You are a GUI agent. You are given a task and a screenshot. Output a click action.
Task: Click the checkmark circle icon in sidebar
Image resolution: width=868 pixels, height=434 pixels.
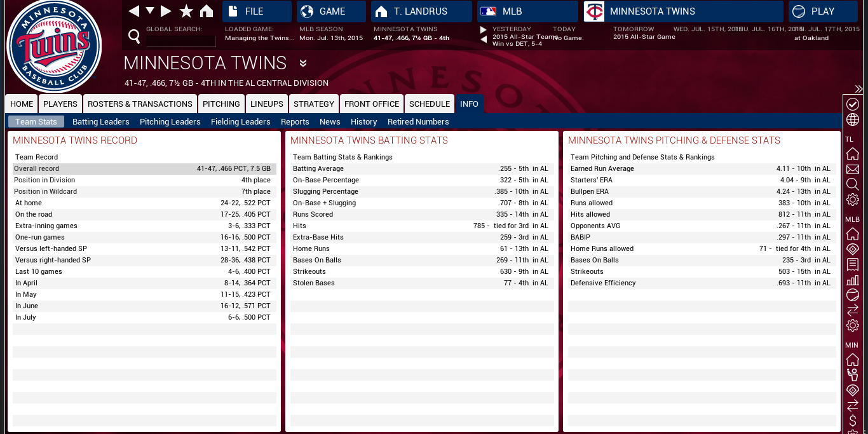coord(853,104)
